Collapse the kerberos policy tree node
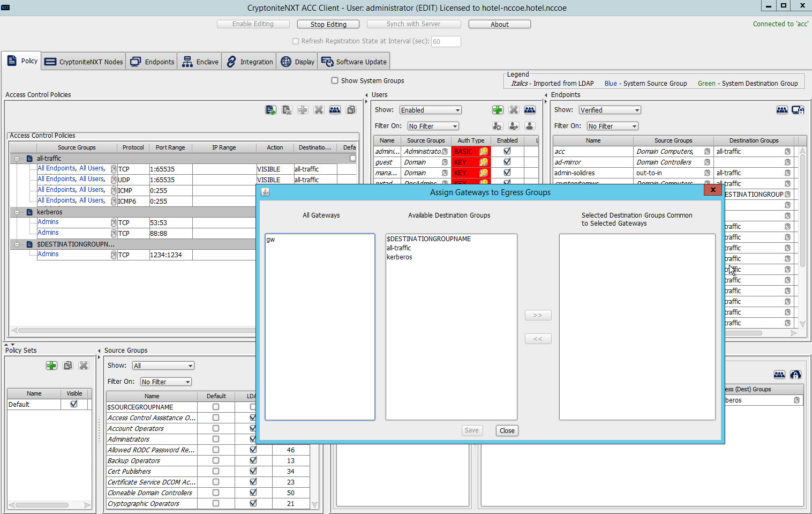 (17, 212)
